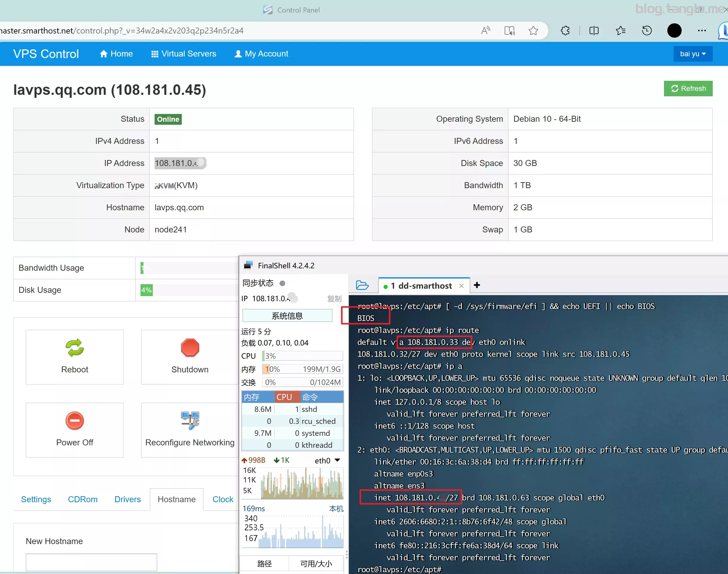Viewport: 728px width, 574px height.
Task: Switch to Settings tab
Action: pos(36,500)
